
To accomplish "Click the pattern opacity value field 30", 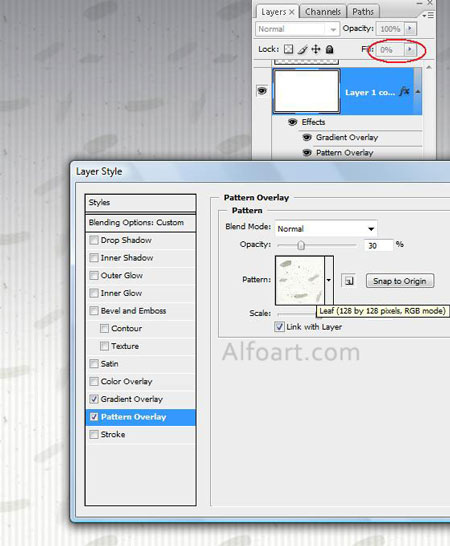I will (379, 245).
